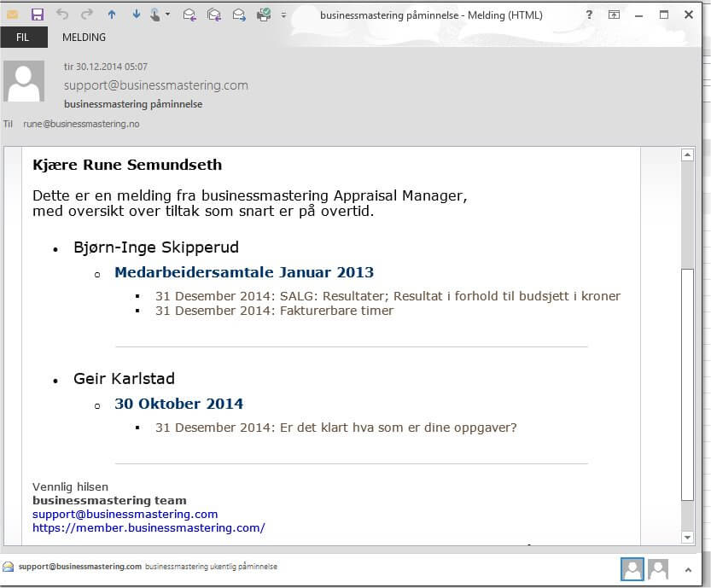Click recipient rune@businessmastering.no
This screenshot has height=588, width=711.
click(x=81, y=124)
